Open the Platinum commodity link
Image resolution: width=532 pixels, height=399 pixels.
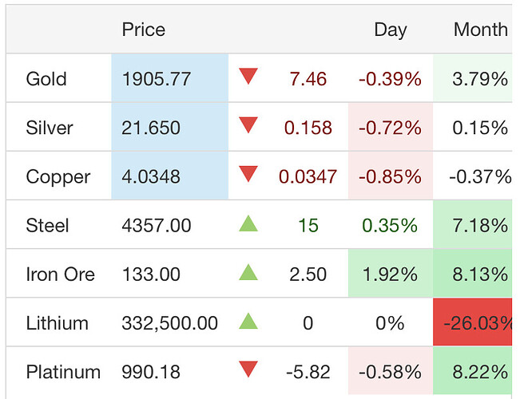pos(63,372)
